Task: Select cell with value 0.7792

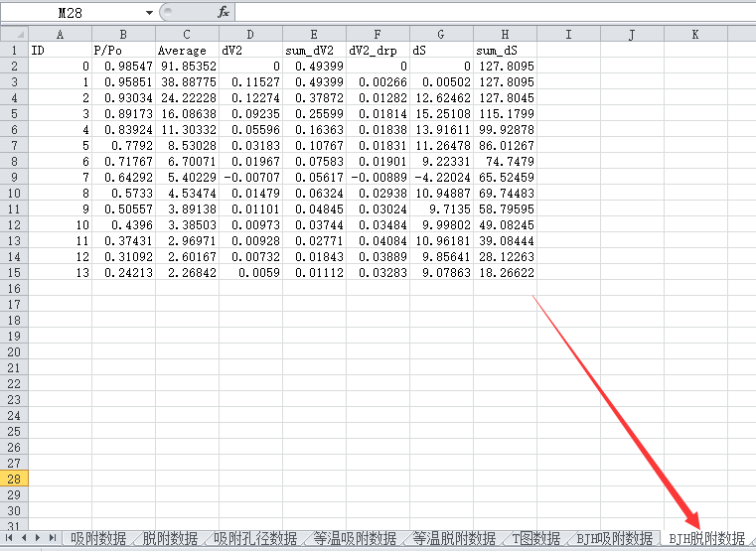Action: pyautogui.click(x=123, y=146)
